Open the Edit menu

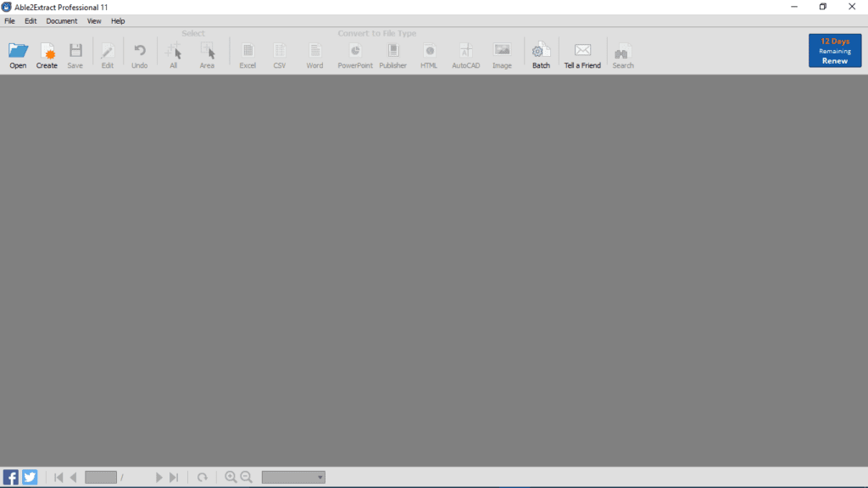click(x=31, y=21)
